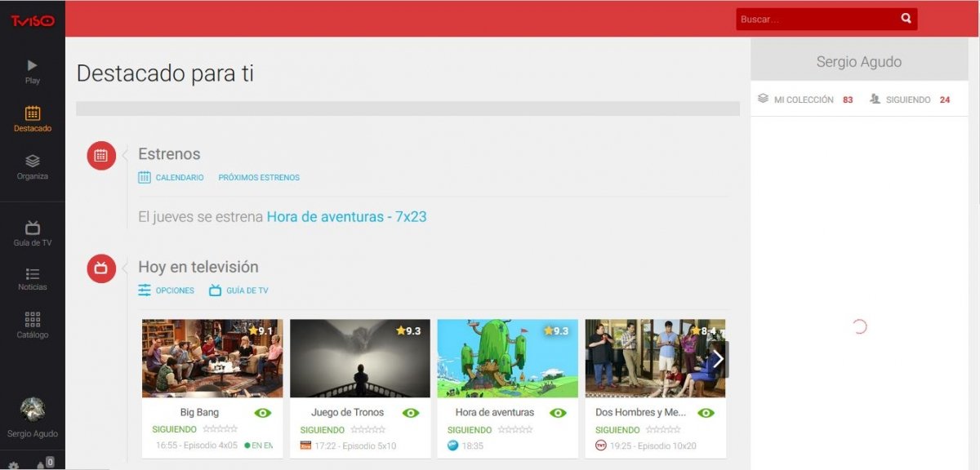The image size is (980, 470).
Task: Click Juego de Tronos title text
Action: 347,413
